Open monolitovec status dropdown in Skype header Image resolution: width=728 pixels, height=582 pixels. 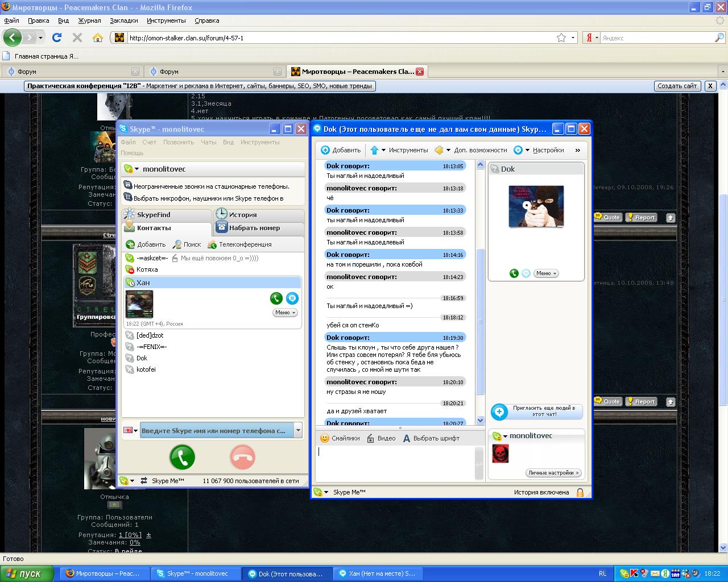click(x=131, y=169)
